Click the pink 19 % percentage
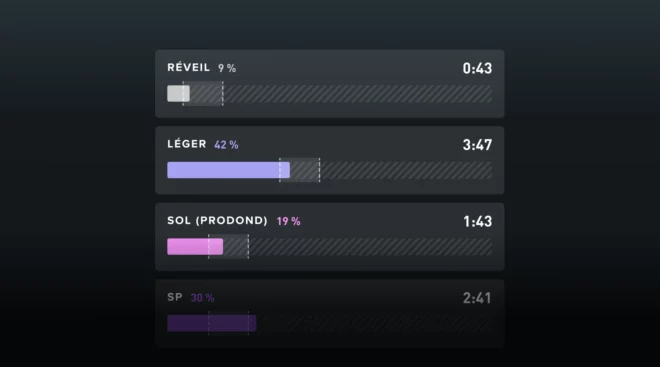 pyautogui.click(x=289, y=221)
